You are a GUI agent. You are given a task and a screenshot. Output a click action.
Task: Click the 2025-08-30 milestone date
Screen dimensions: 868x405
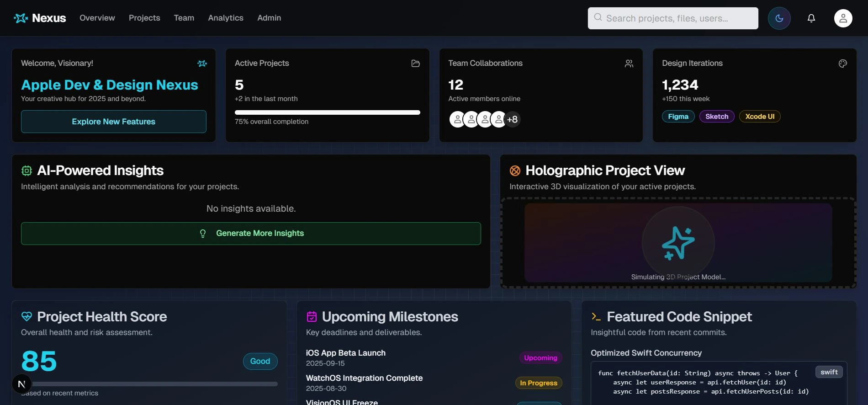coord(326,389)
